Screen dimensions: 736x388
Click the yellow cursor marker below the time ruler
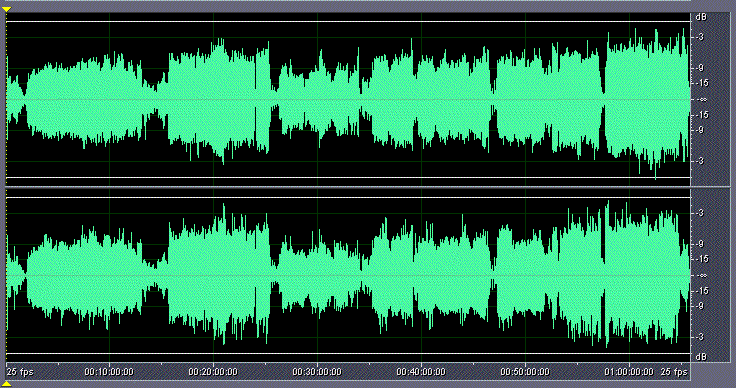[6, 384]
